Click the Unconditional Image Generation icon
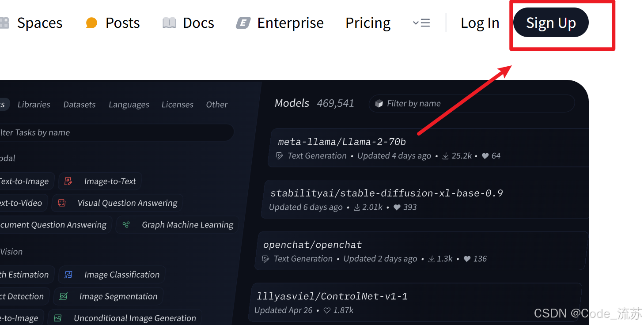Screen dimensions: 644x325 click(57, 318)
